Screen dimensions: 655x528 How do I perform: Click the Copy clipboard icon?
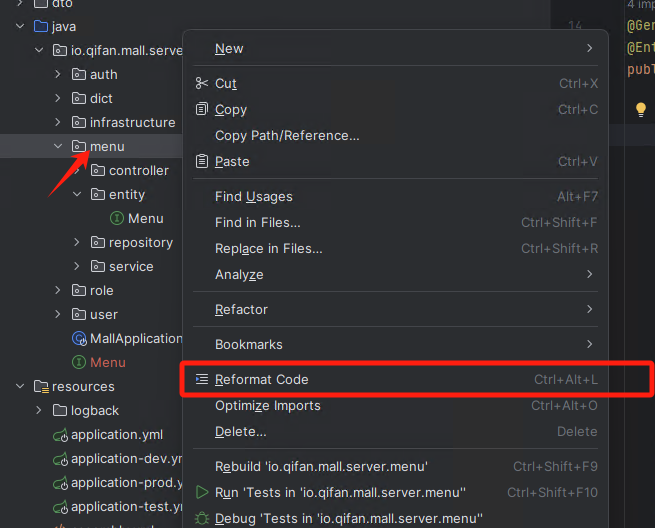coord(202,109)
